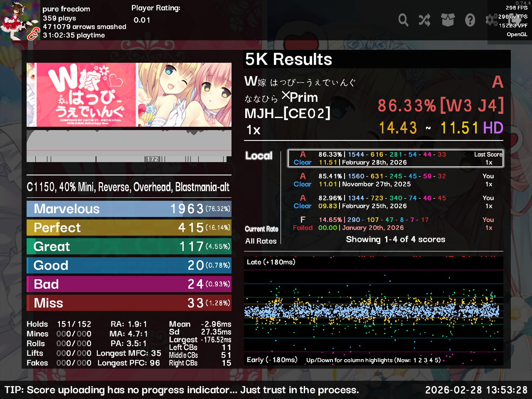Toggle the W3 J4 judge display
The width and height of the screenshot is (532, 399).
[472, 106]
